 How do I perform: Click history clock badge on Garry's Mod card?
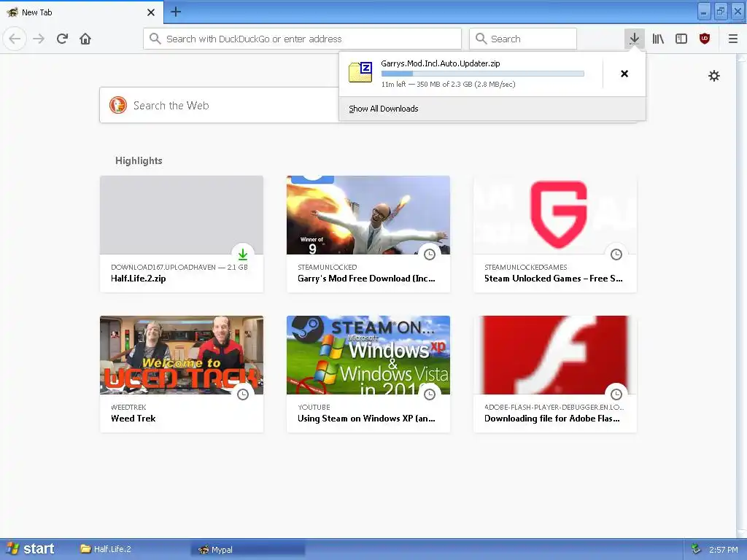coord(430,254)
